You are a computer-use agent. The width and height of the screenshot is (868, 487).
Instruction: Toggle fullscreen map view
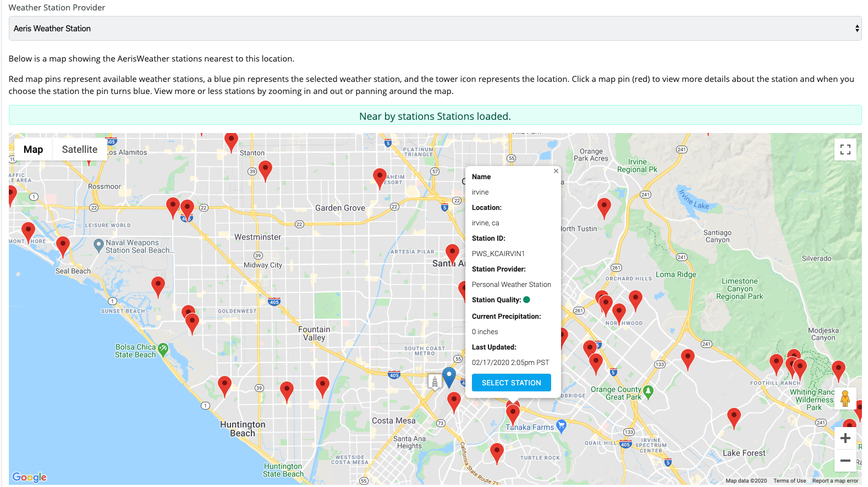(845, 150)
